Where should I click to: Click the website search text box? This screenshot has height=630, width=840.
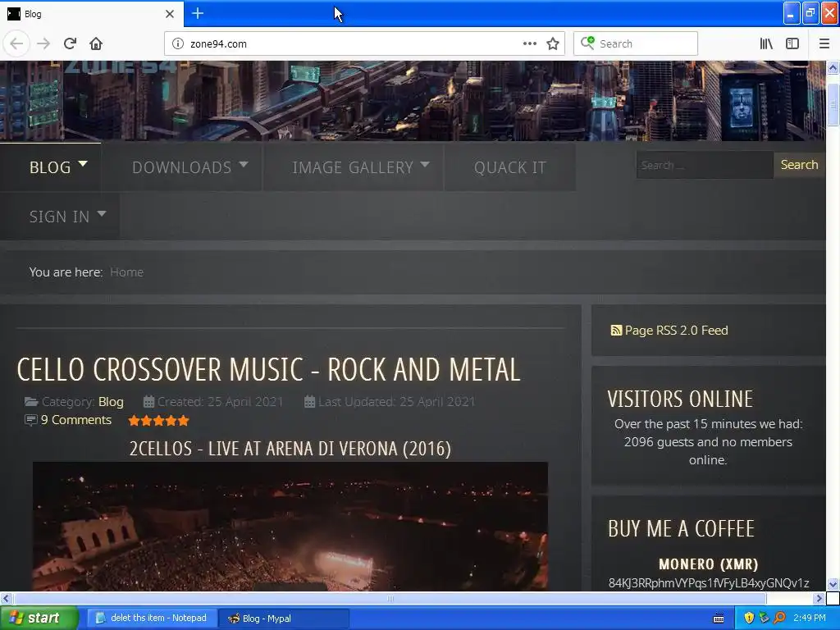[x=705, y=165]
